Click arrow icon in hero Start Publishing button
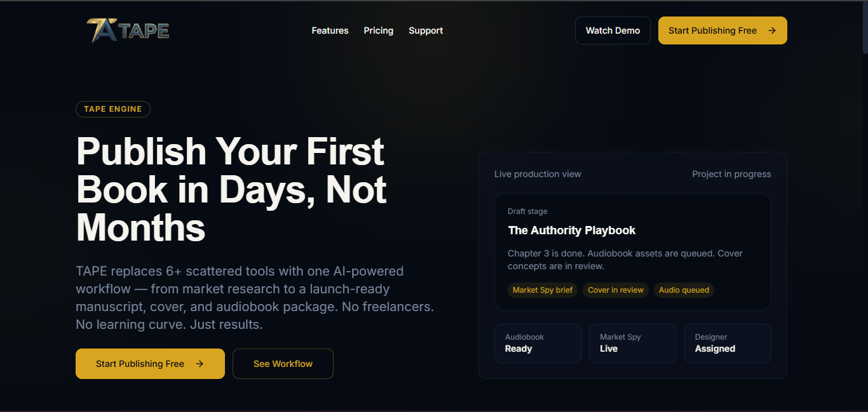 click(x=200, y=364)
